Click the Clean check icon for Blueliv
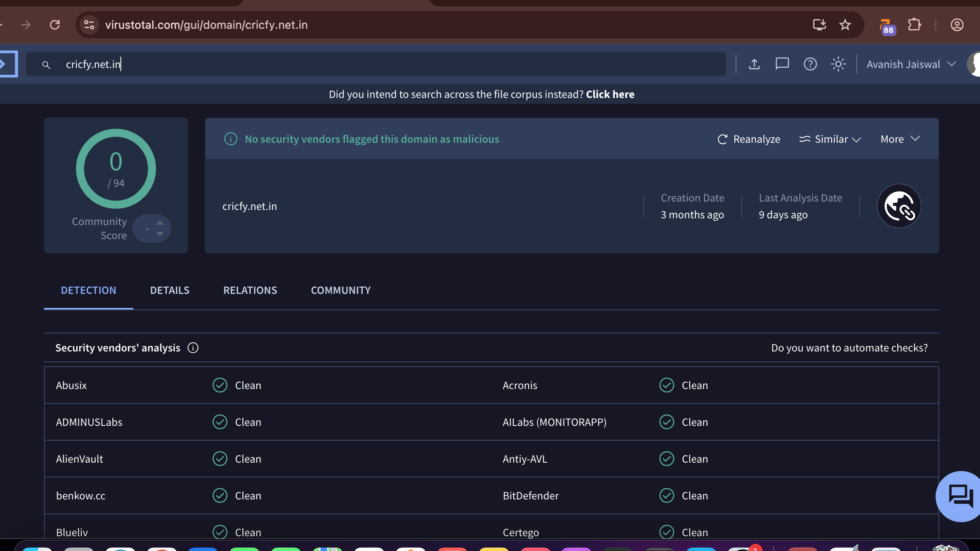The image size is (980, 551). click(220, 532)
